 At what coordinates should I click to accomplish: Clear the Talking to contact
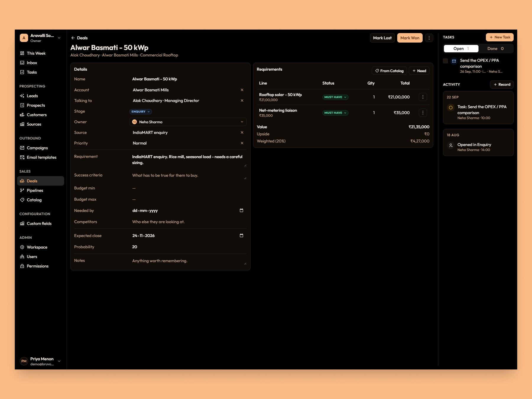(242, 100)
